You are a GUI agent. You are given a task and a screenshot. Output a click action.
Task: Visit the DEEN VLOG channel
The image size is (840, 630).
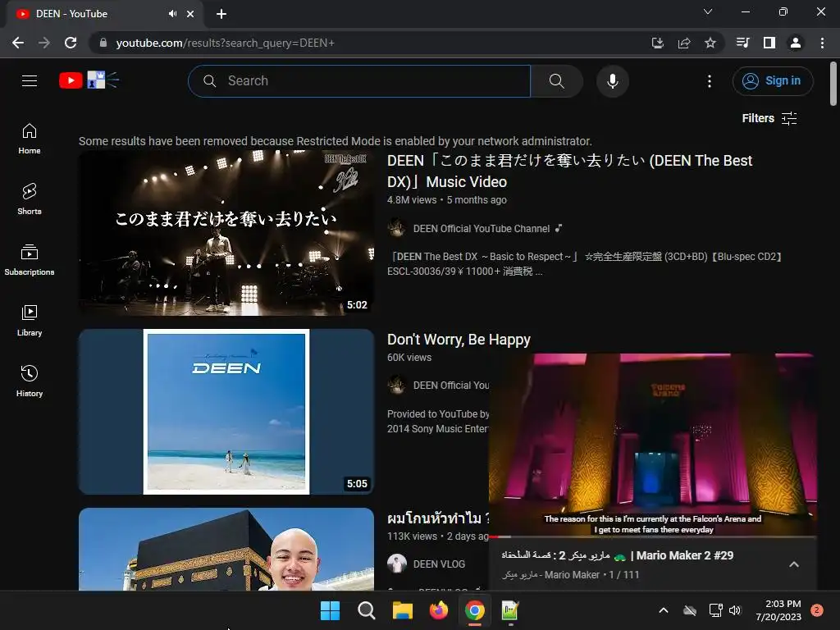coord(439,564)
